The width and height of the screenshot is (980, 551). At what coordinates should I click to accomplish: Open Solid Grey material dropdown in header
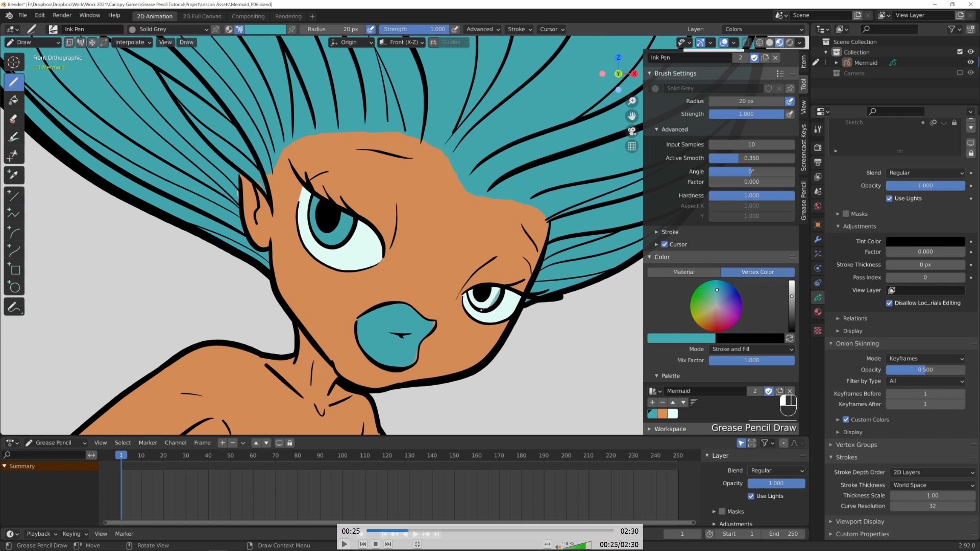(x=169, y=29)
